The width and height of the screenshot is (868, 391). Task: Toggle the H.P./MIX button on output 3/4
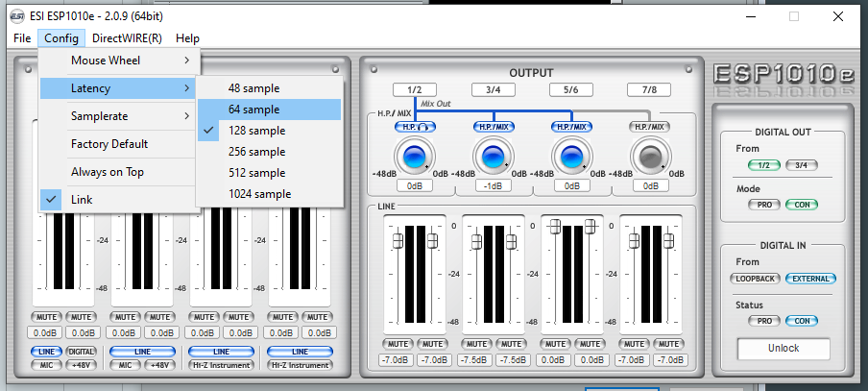[494, 127]
